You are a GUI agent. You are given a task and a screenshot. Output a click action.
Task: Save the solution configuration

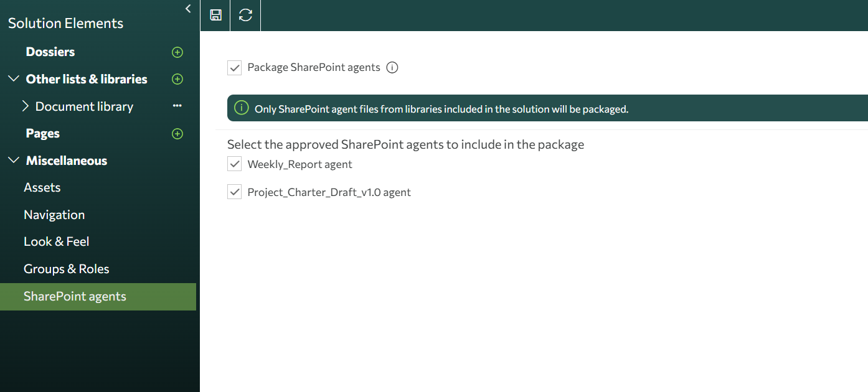pyautogui.click(x=215, y=15)
